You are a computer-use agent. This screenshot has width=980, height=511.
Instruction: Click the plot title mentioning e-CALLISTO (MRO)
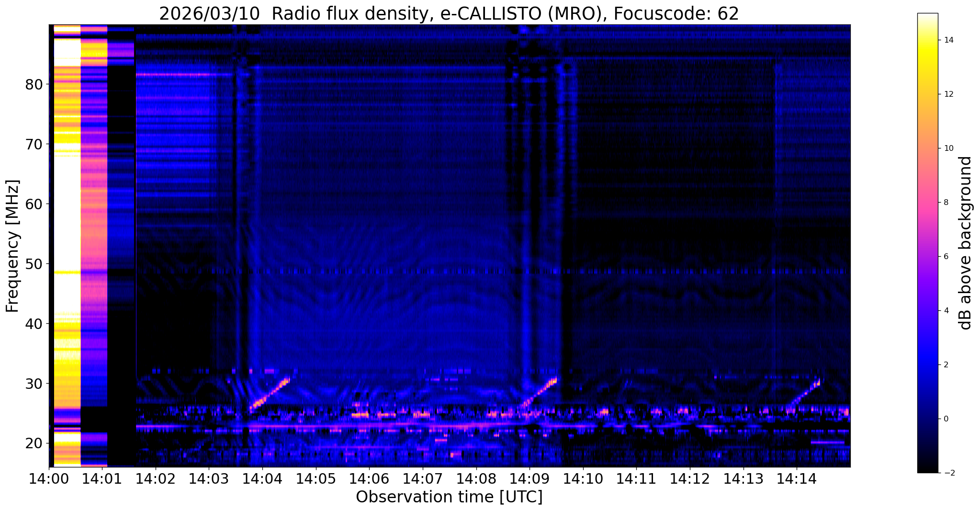click(449, 14)
